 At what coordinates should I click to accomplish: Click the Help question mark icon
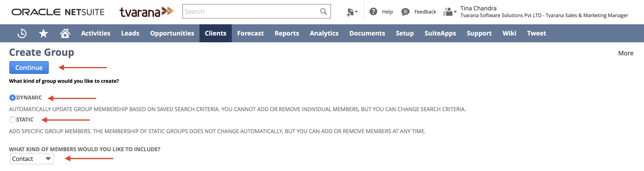pyautogui.click(x=373, y=11)
